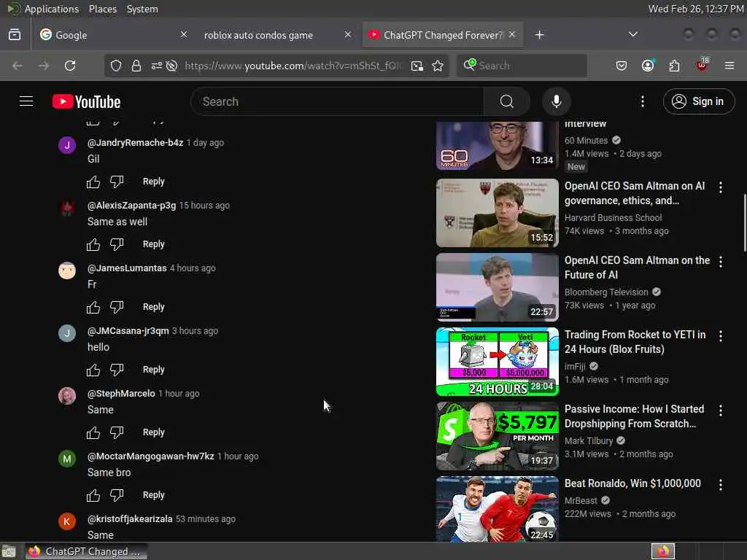Screen dimensions: 747x560
Task: Open @JamesLumantas channel link
Action: click(127, 268)
